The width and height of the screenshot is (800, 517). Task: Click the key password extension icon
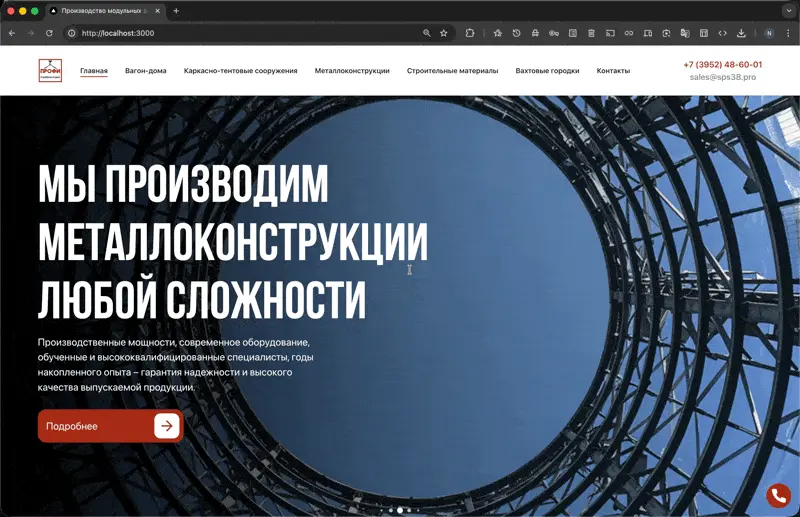554,33
